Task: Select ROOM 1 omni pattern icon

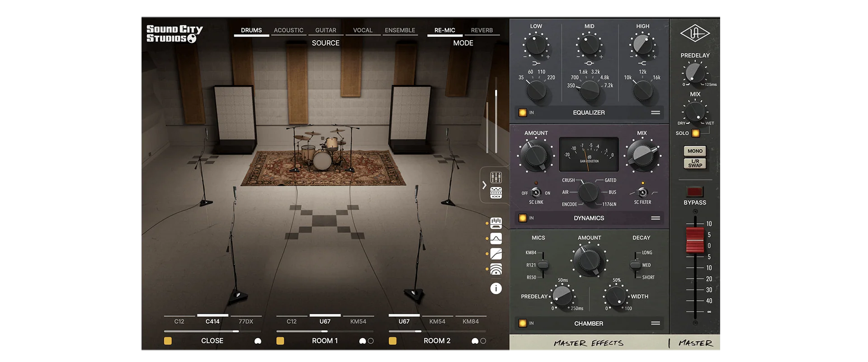Action: (371, 341)
